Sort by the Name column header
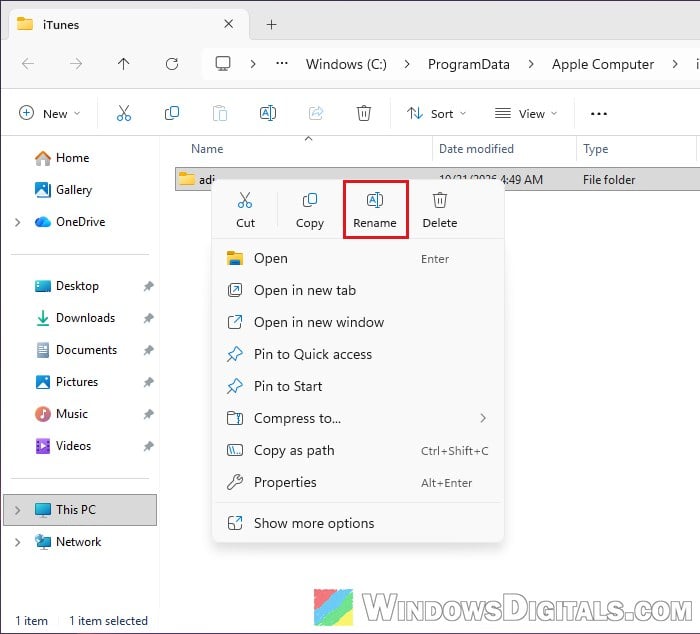The image size is (700, 634). tap(207, 149)
